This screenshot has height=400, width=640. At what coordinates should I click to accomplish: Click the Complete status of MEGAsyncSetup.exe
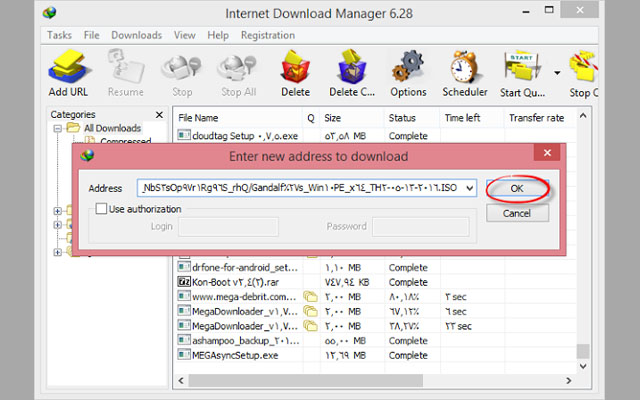(x=408, y=355)
